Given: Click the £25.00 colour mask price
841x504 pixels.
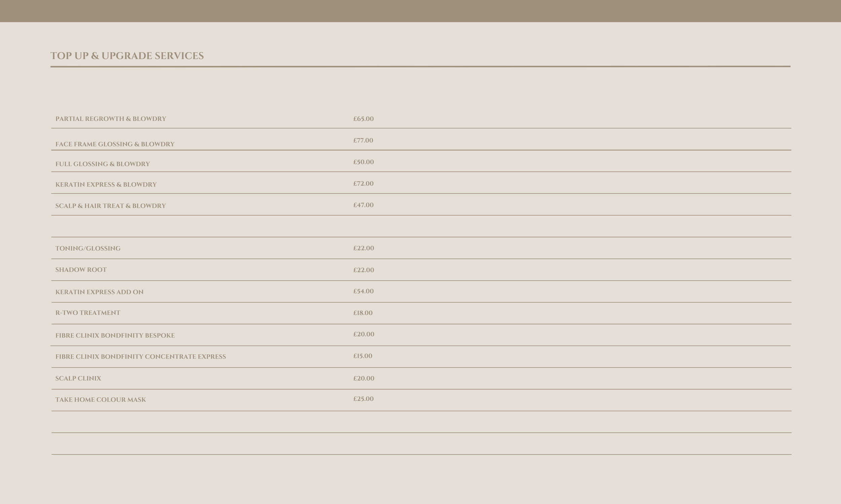Looking at the screenshot, I should pyautogui.click(x=363, y=399).
